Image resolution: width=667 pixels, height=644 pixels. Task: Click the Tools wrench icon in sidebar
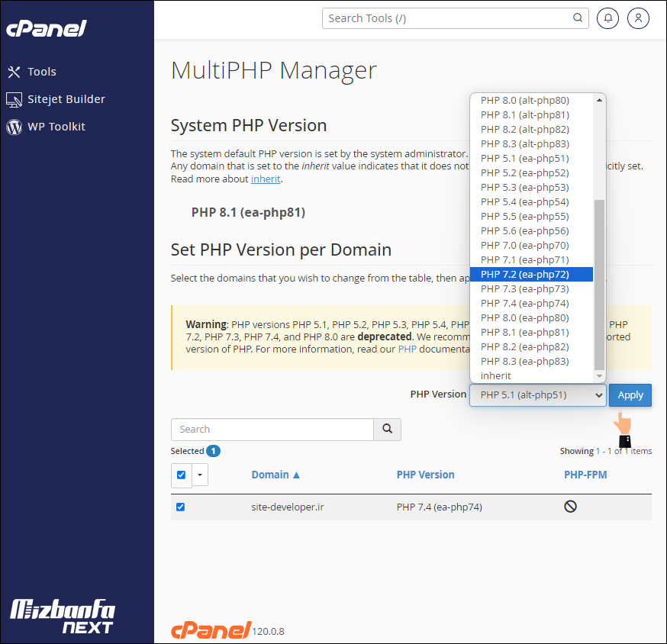[x=14, y=72]
